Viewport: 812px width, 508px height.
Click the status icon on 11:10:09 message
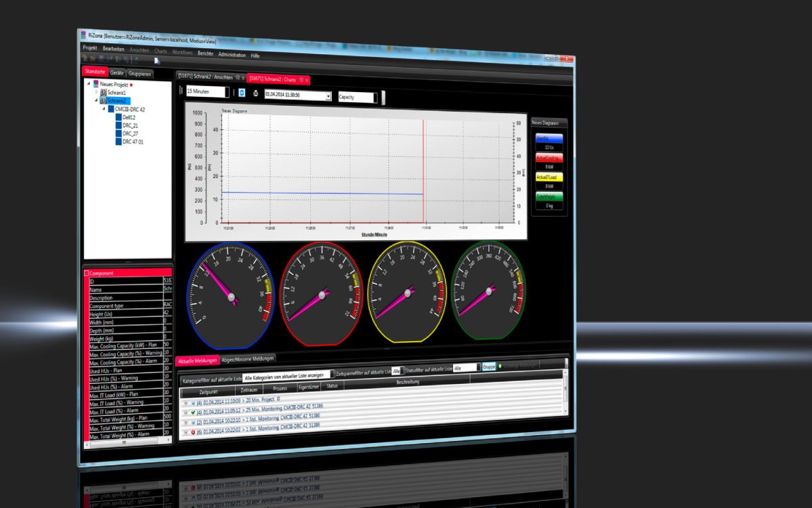193,403
